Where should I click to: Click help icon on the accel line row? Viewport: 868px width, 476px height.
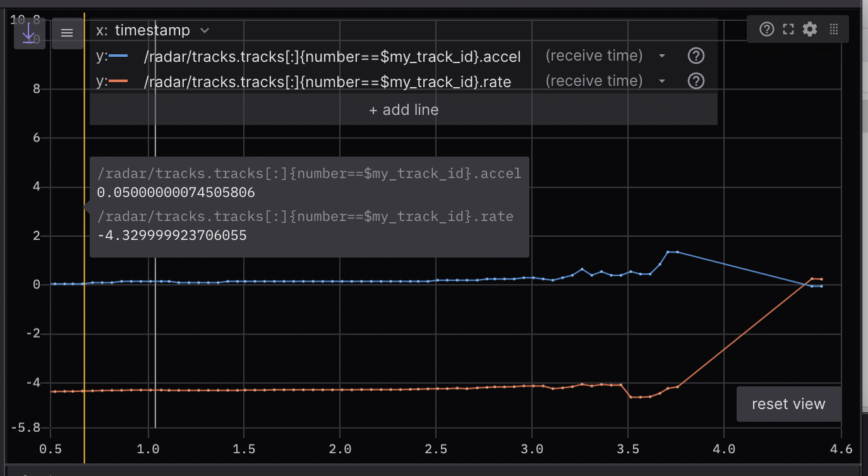point(696,56)
